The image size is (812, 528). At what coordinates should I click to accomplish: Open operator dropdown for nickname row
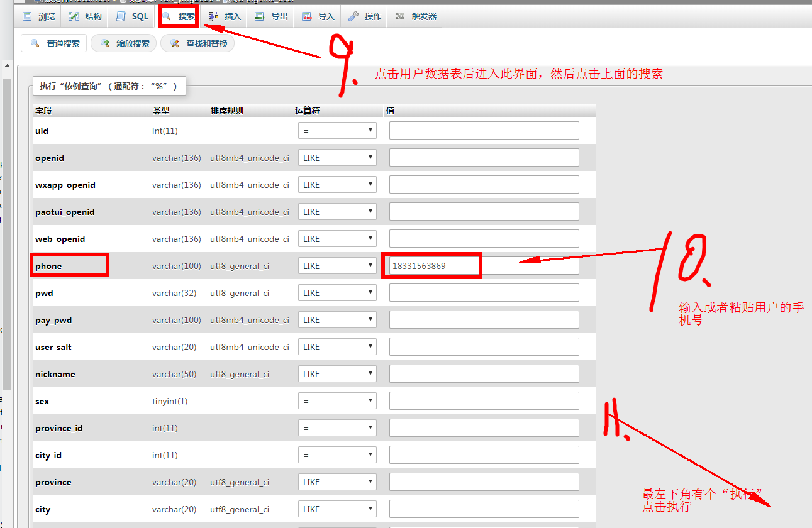(337, 374)
